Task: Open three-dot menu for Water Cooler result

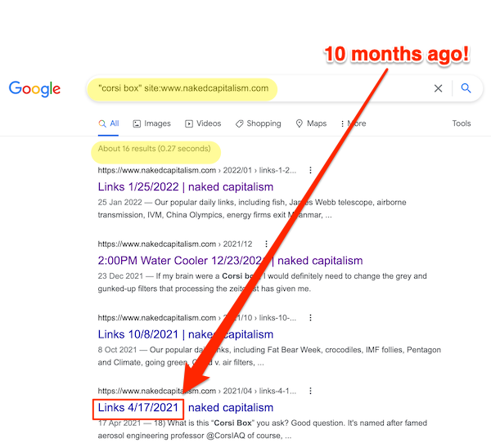Action: [x=266, y=244]
